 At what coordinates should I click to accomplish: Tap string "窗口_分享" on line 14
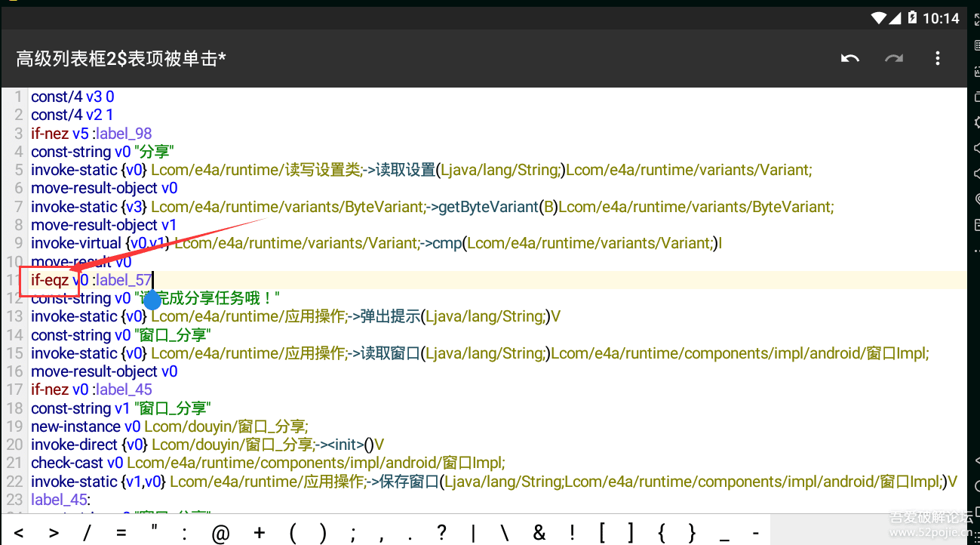click(x=172, y=334)
